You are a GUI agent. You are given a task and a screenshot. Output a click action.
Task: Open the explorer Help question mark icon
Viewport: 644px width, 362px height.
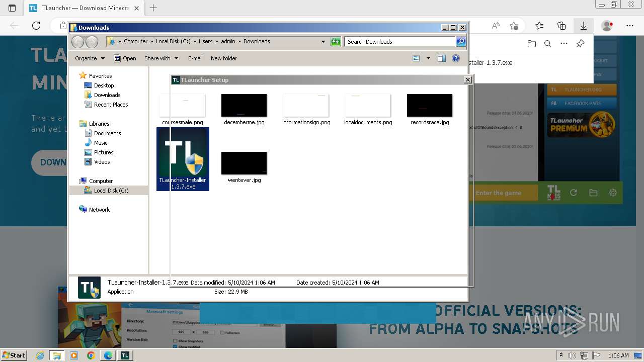click(456, 58)
